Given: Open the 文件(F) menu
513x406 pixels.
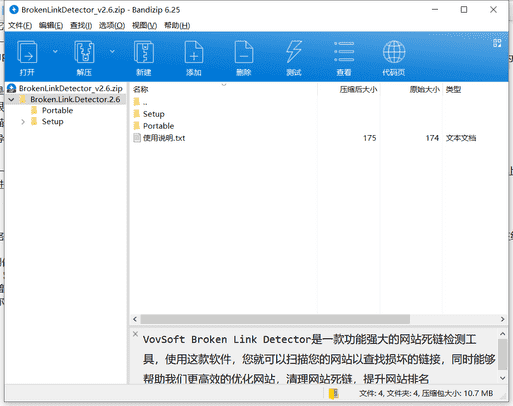Looking at the screenshot, I should coord(20,25).
